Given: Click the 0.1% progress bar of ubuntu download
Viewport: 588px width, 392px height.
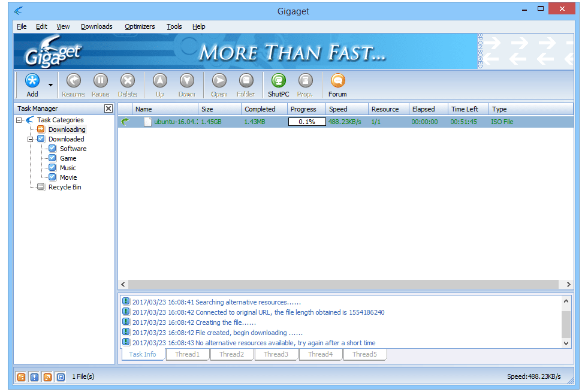Looking at the screenshot, I should pos(306,122).
